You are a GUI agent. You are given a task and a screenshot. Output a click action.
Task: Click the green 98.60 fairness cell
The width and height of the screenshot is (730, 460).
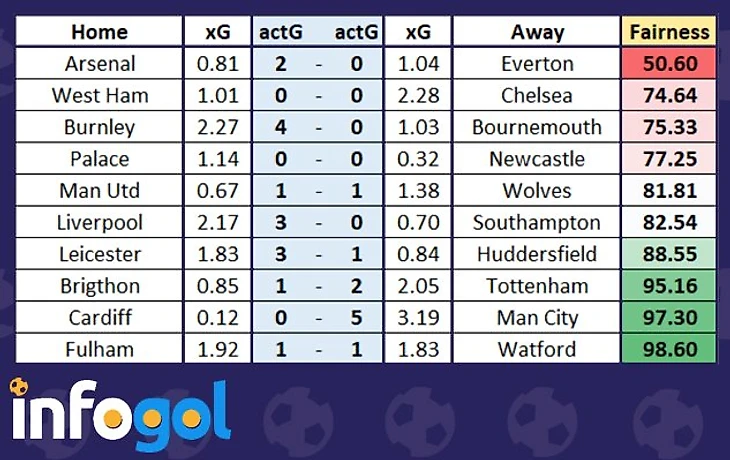pos(670,349)
